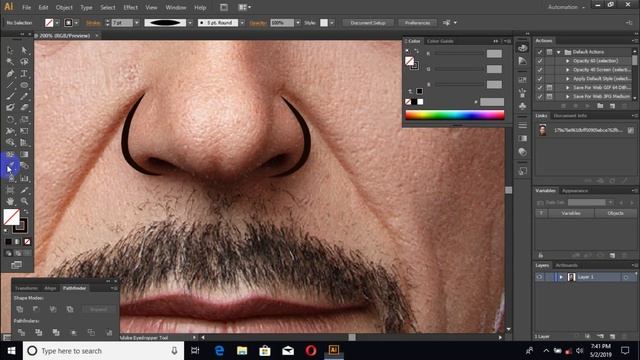This screenshot has height=360, width=640.
Task: Open the File menu
Action: [27, 7]
